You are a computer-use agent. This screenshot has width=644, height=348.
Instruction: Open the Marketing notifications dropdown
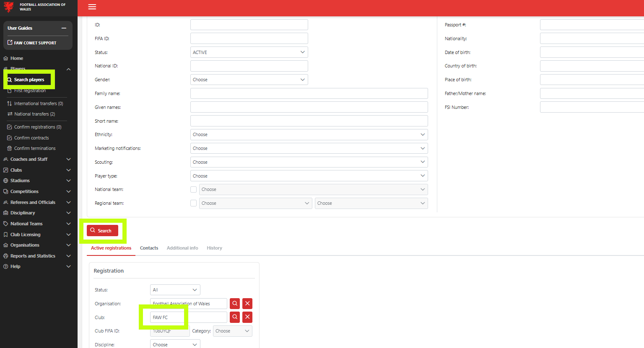coord(309,148)
